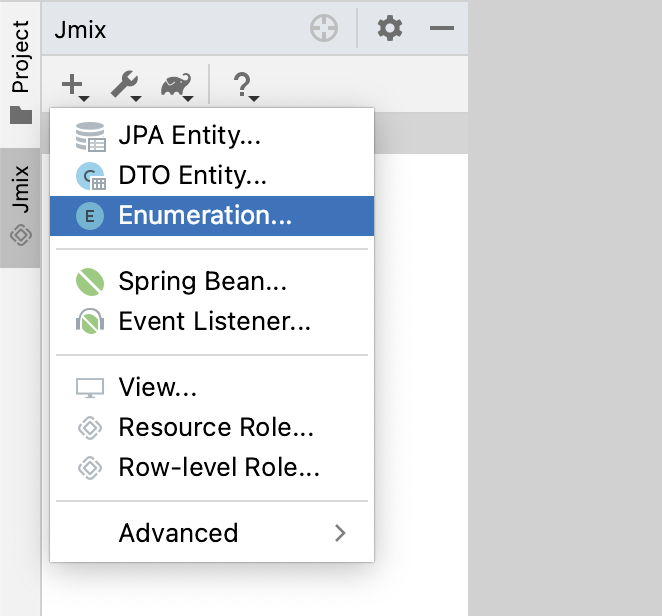Click the View monitor icon

pos(90,388)
